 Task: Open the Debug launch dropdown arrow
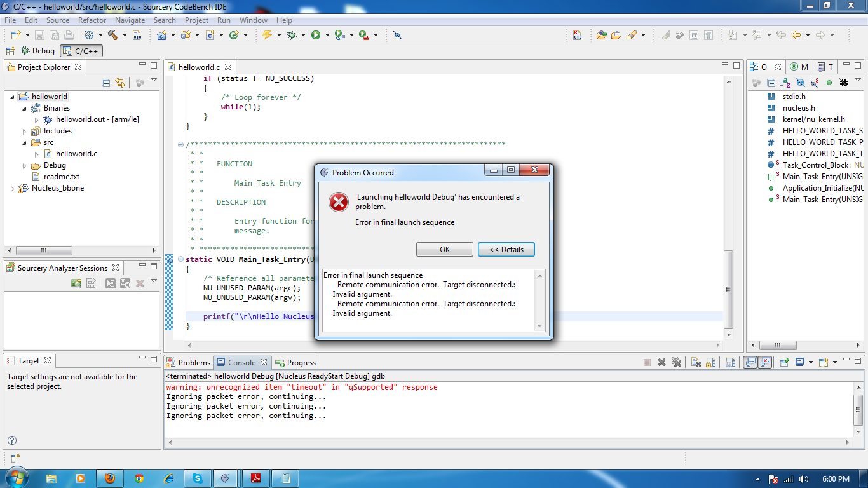[x=303, y=35]
